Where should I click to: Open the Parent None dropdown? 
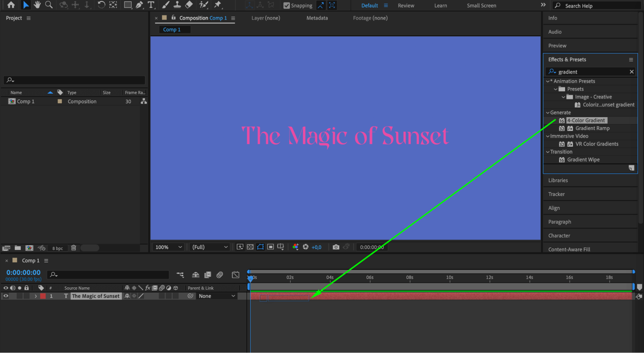tap(216, 296)
